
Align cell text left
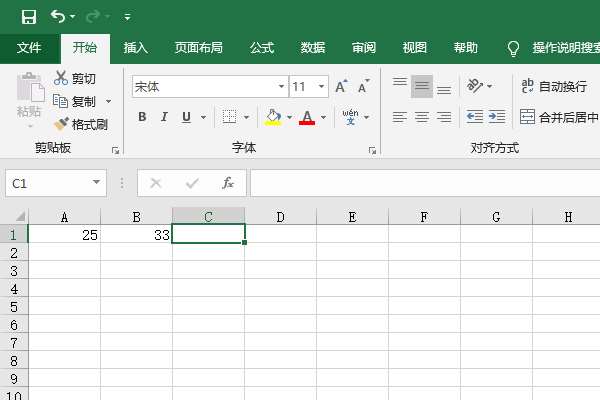(399, 117)
